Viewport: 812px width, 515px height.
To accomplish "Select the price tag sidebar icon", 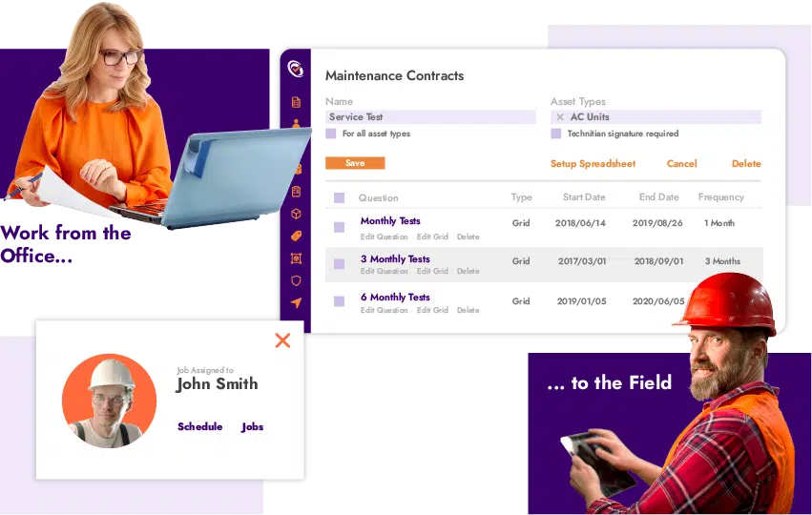I will 296,236.
